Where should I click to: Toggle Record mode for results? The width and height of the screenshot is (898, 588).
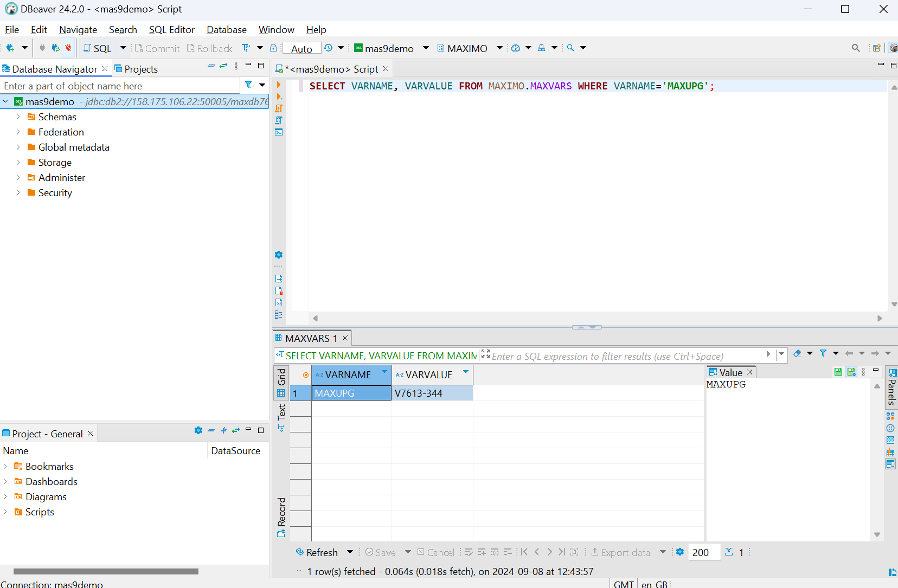click(281, 517)
